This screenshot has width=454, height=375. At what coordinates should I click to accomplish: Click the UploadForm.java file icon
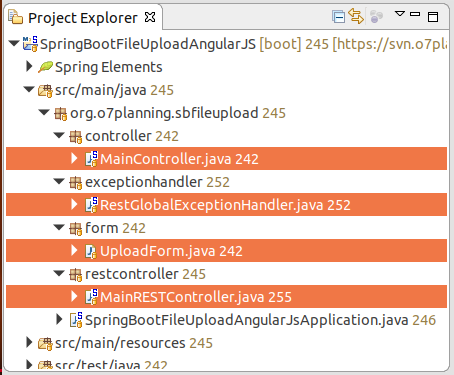[x=91, y=251]
